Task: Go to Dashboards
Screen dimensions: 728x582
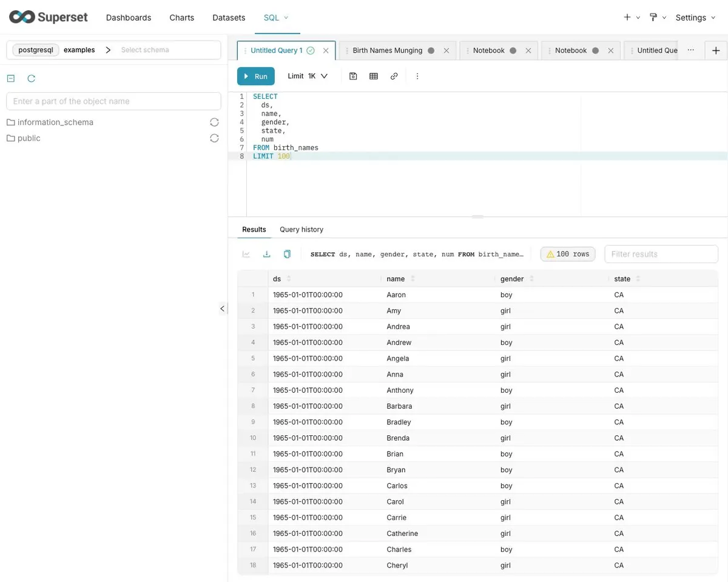Action: click(129, 18)
